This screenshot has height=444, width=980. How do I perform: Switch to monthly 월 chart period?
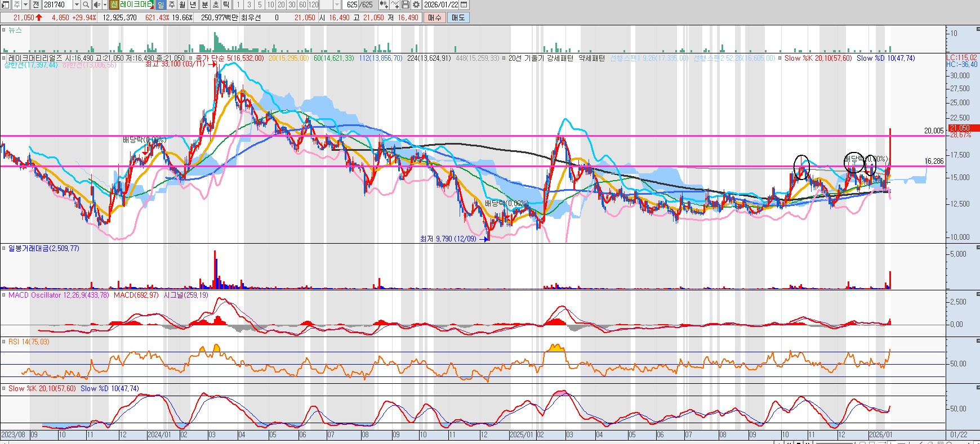click(182, 5)
